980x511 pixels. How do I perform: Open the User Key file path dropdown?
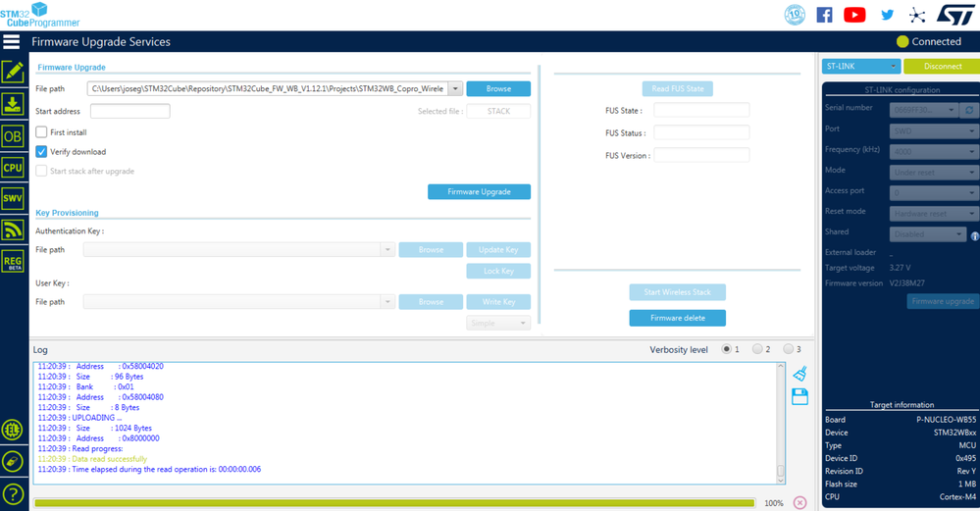[387, 302]
